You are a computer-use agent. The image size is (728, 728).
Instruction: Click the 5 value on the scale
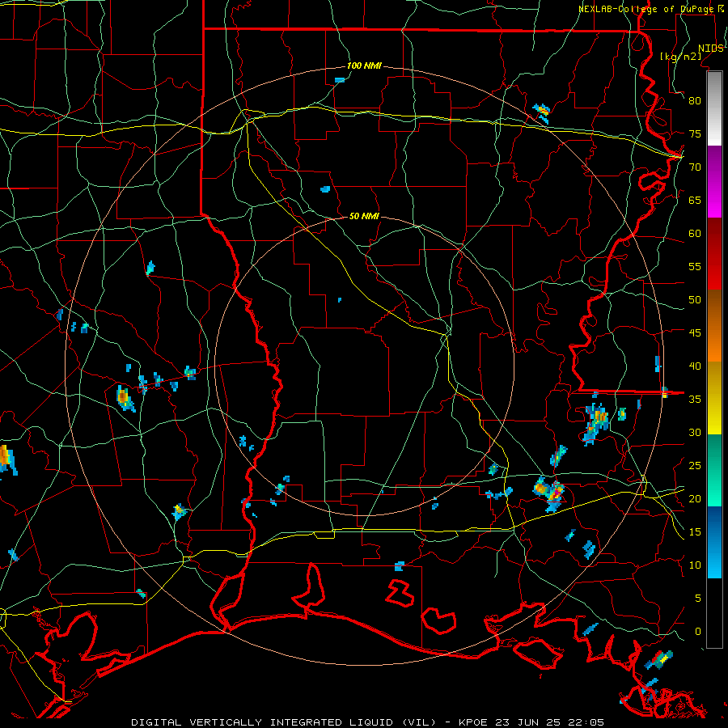click(x=698, y=599)
